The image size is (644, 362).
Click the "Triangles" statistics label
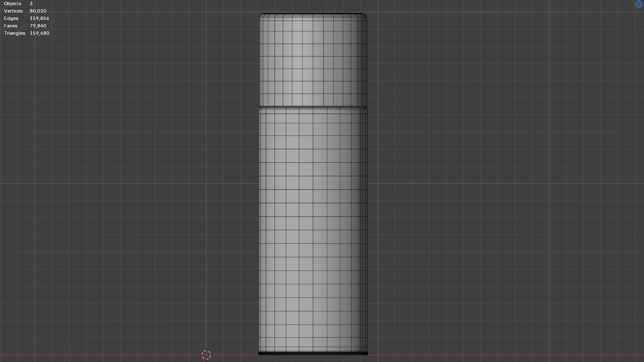tap(14, 33)
